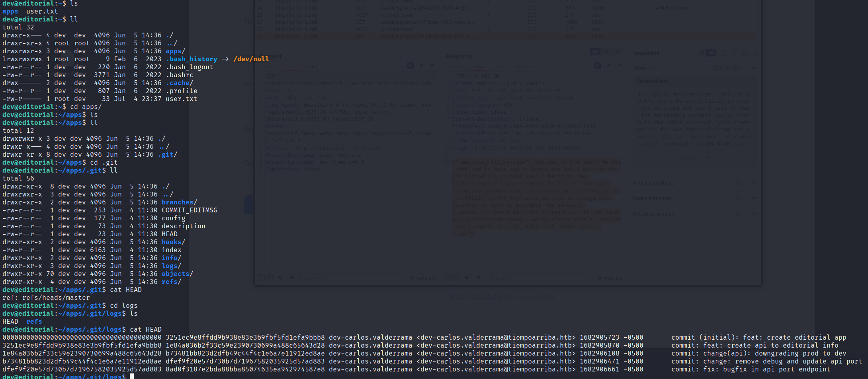Open the Request pane search settings gear
Screen dimensions: 868x379
tap(270, 278)
